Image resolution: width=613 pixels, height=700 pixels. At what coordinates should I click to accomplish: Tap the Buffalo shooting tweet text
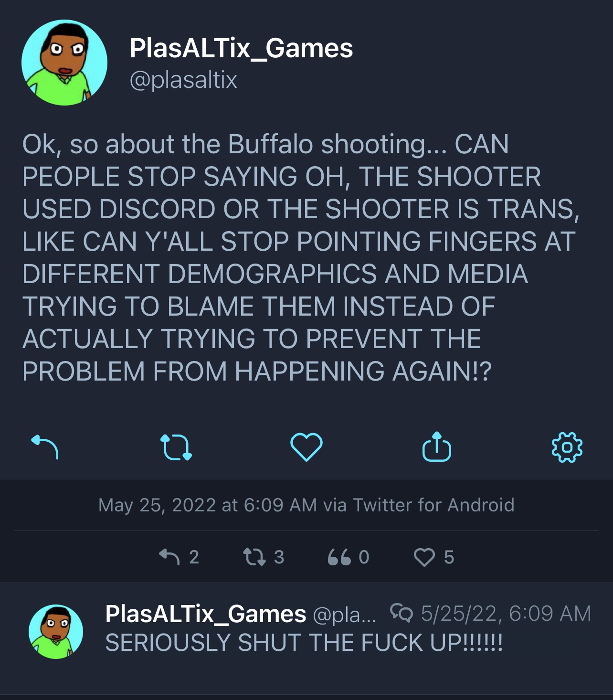click(x=301, y=258)
